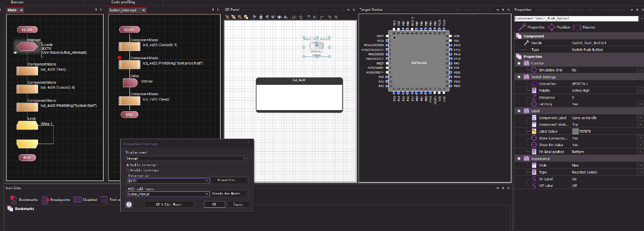
Task: Click OK in the Interrupt properties dialog
Action: click(214, 205)
